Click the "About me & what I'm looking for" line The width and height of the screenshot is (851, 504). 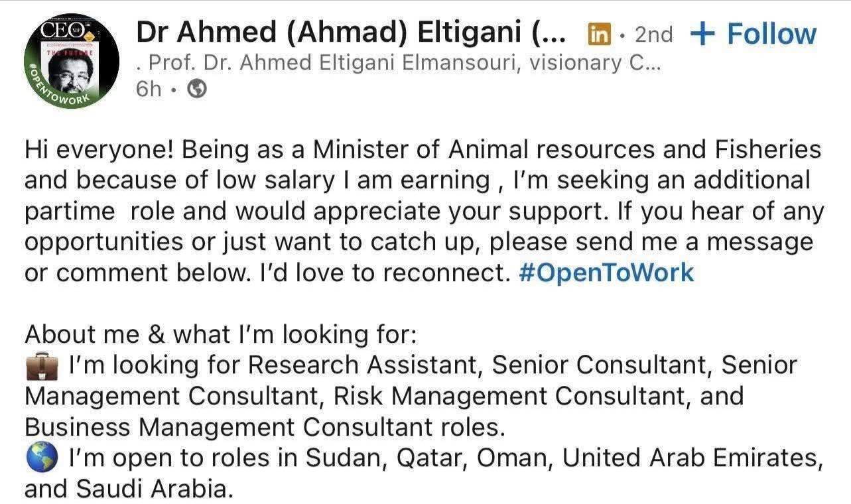point(221,334)
